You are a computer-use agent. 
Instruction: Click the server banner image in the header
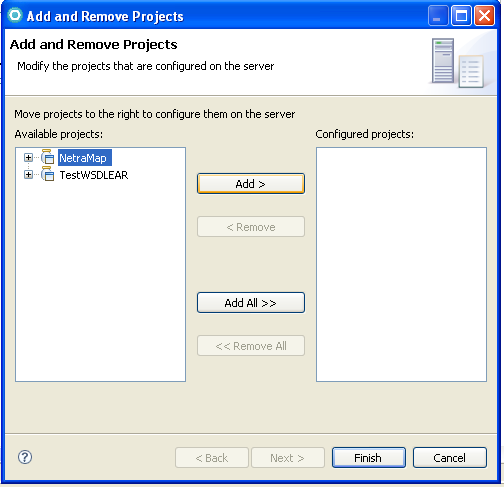click(459, 63)
